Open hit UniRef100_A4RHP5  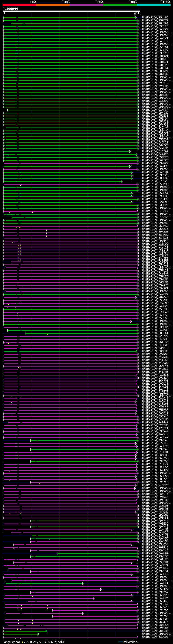pos(155,598)
